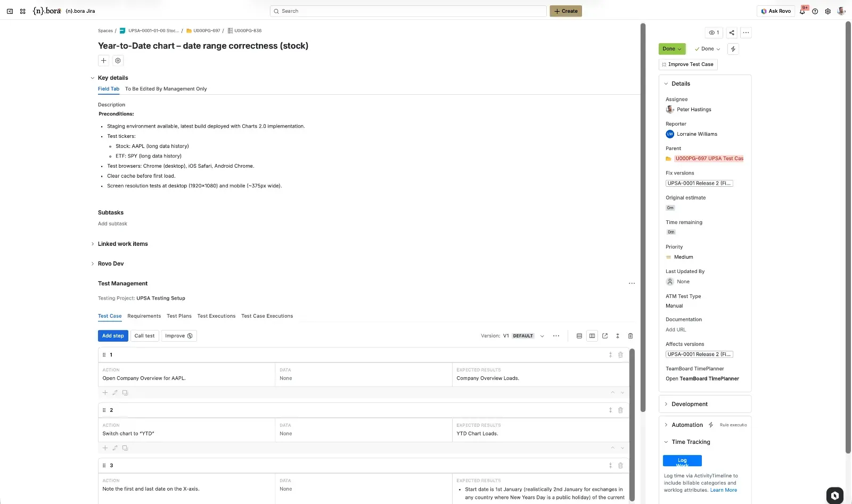Open the settings gear in top bar
Viewport: 852px width, 504px height.
click(x=828, y=11)
